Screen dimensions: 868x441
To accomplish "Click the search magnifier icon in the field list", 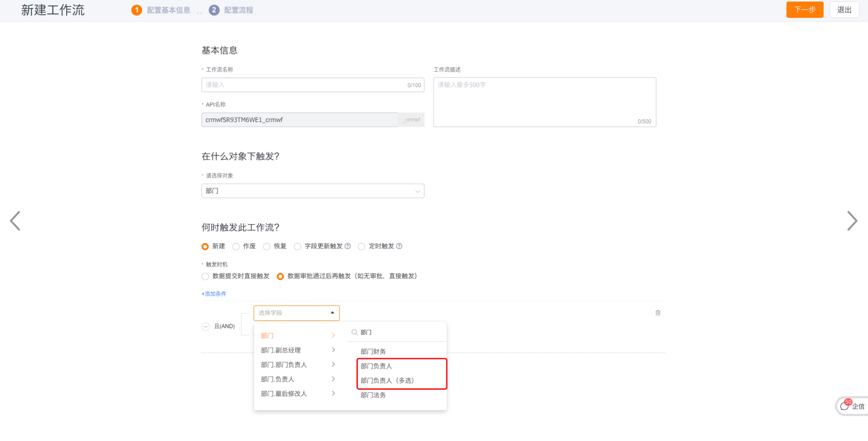I will (x=354, y=332).
